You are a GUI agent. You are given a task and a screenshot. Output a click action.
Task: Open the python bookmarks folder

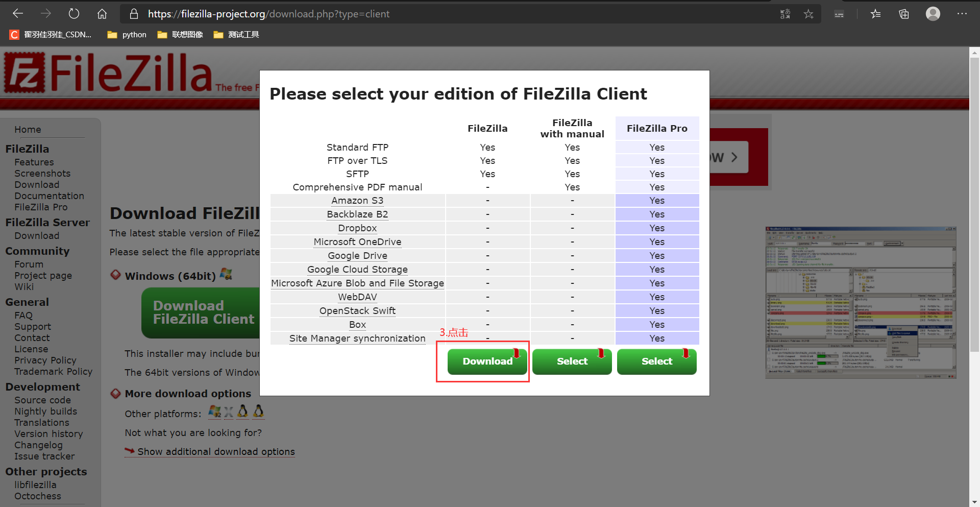[x=126, y=34]
